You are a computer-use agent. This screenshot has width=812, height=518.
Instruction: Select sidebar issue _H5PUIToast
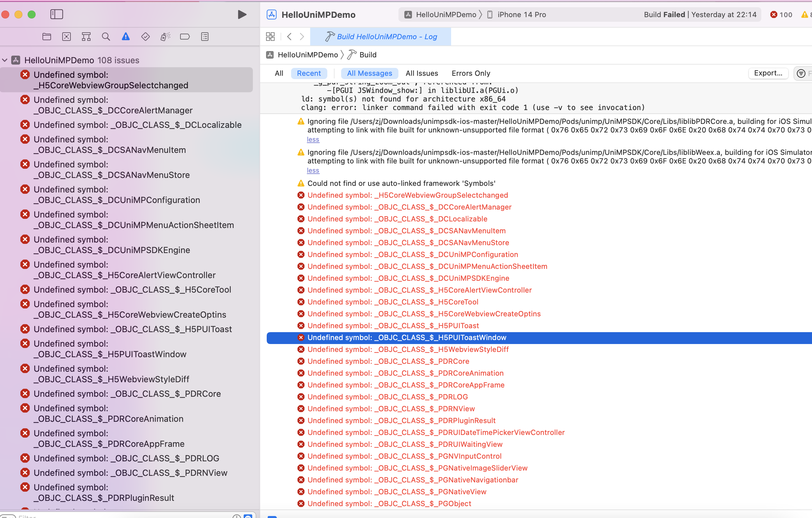pyautogui.click(x=126, y=329)
